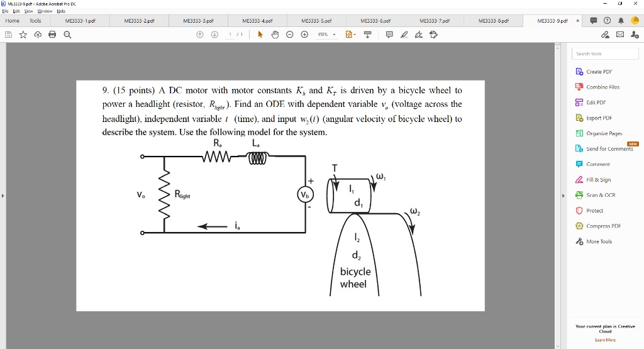Go to next page arrow
The width and height of the screenshot is (644, 349).
click(x=214, y=35)
